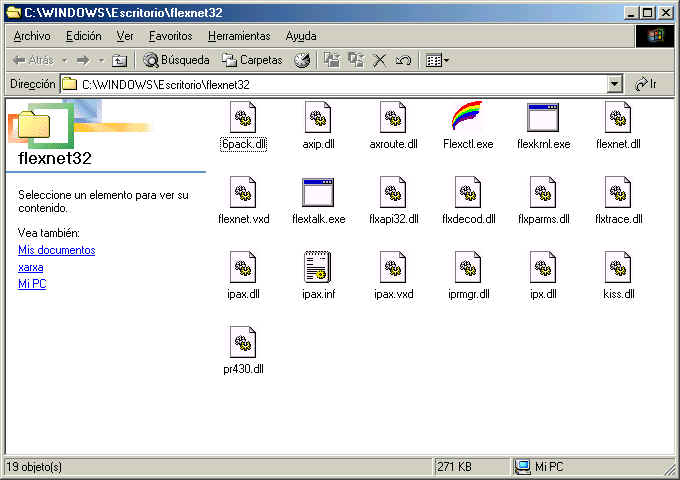
Task: Click the Up one level folder icon
Action: click(x=119, y=60)
